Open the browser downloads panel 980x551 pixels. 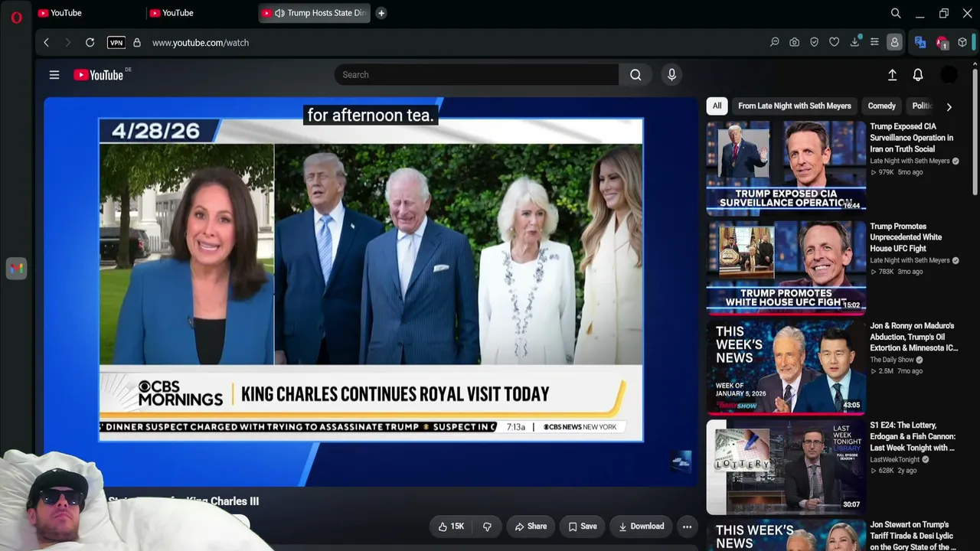[854, 43]
